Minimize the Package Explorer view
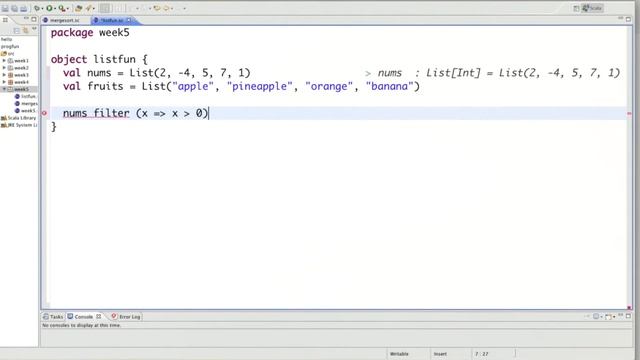 pos(26,18)
